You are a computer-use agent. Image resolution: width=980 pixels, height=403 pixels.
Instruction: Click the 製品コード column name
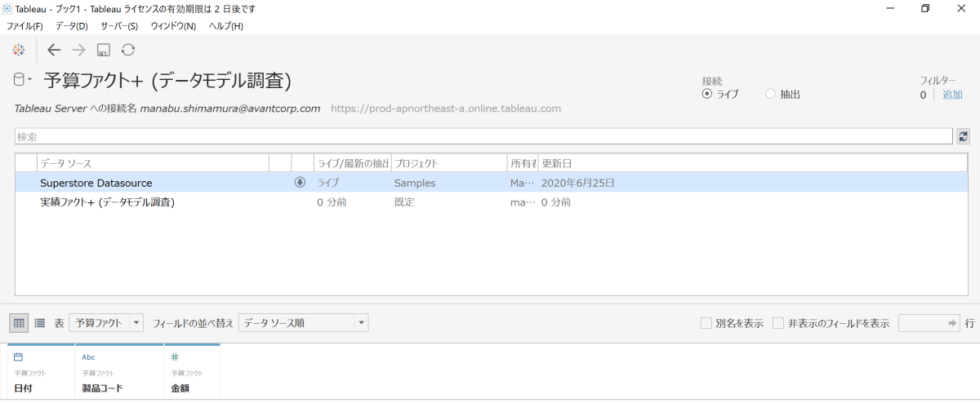(102, 388)
